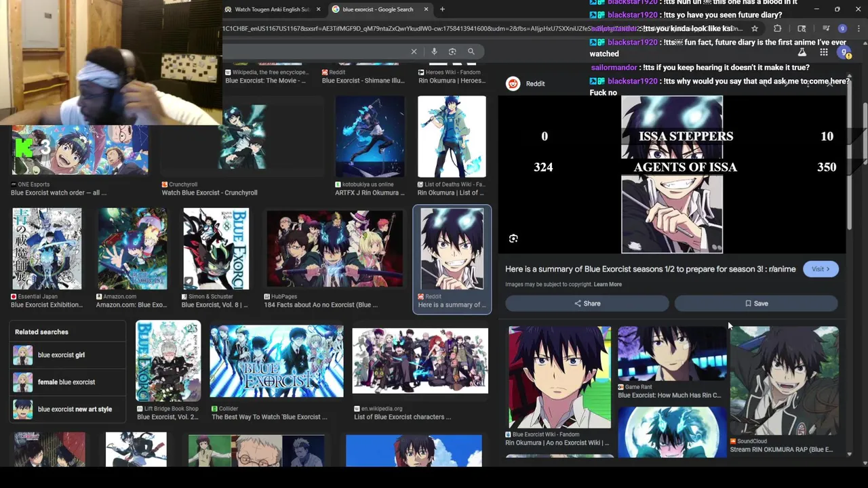The image size is (868, 488).
Task: Focus the Google search input field
Action: pos(315,52)
